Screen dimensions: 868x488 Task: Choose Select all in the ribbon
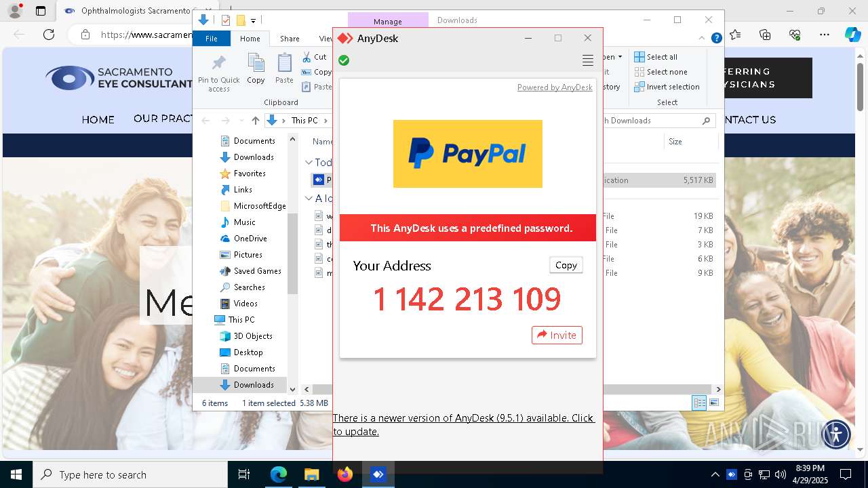click(x=655, y=57)
